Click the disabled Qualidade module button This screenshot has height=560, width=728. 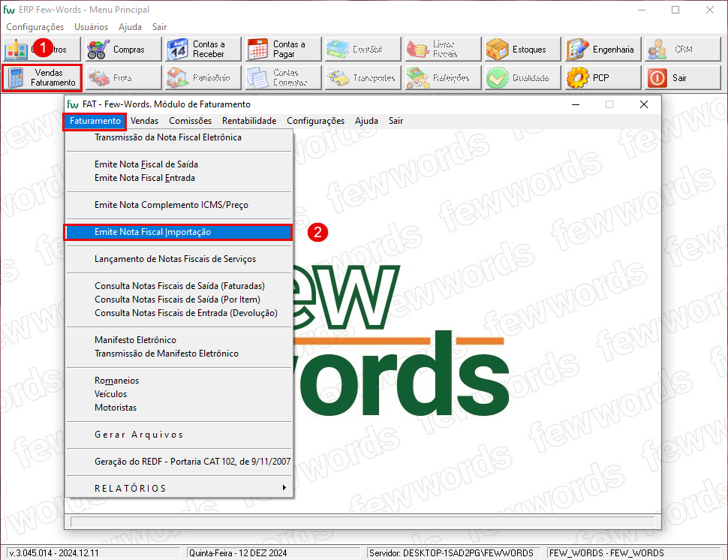(x=523, y=77)
